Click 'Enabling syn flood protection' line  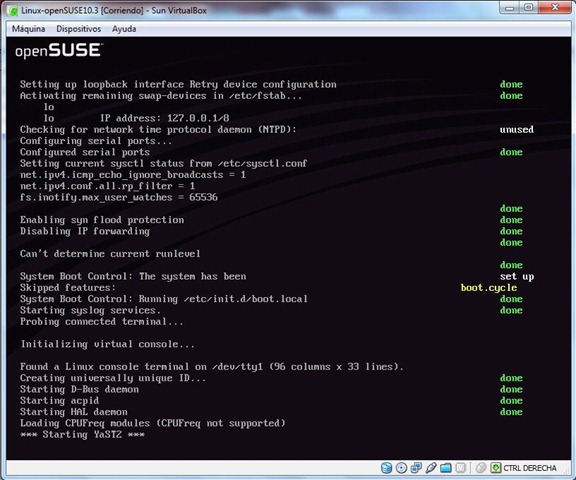tap(102, 220)
